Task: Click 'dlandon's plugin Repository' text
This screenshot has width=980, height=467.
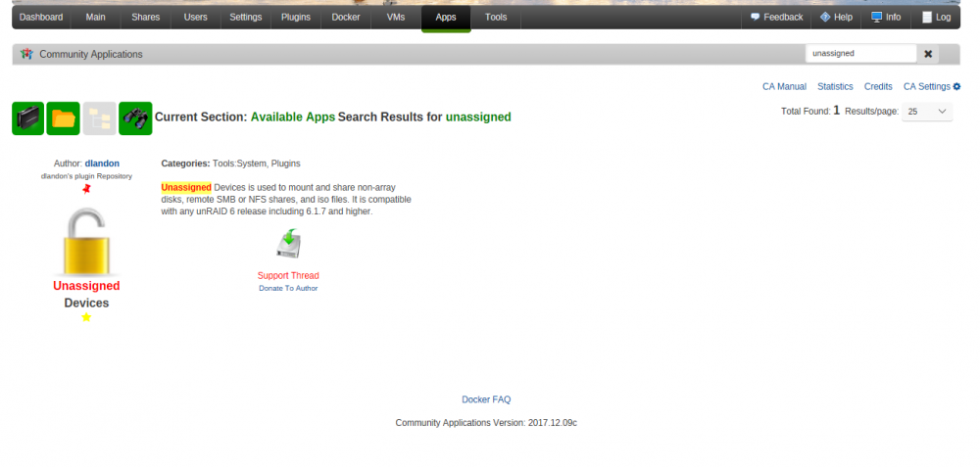Action: [86, 176]
